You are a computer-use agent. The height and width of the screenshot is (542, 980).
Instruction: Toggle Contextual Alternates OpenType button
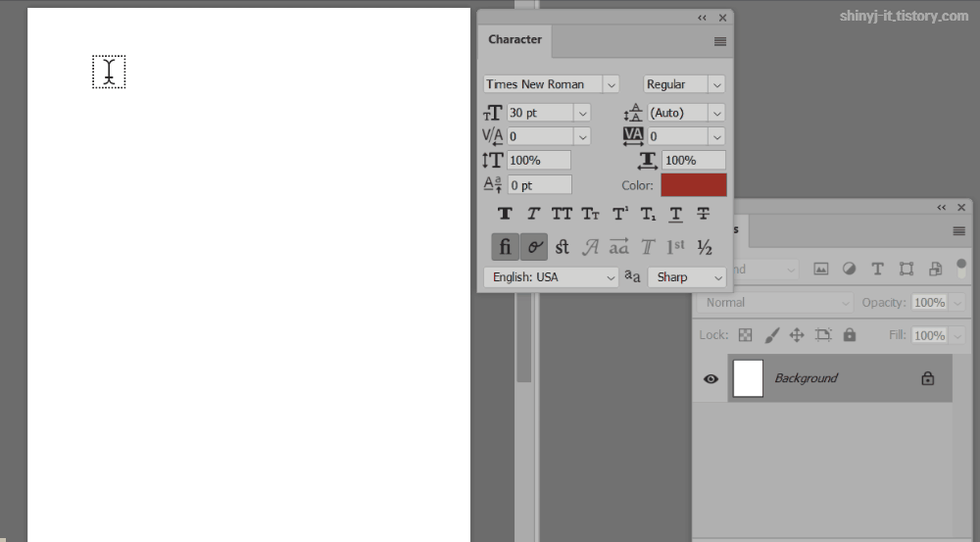point(534,247)
